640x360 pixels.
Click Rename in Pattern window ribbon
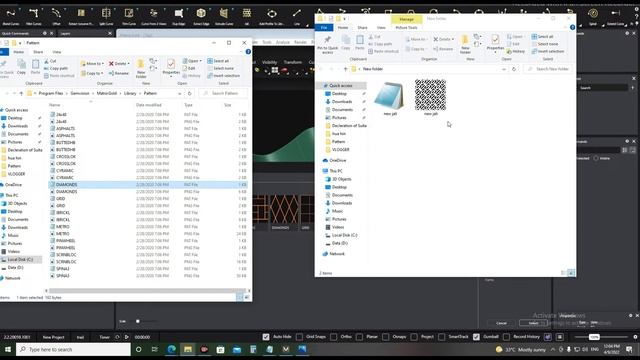[119, 73]
